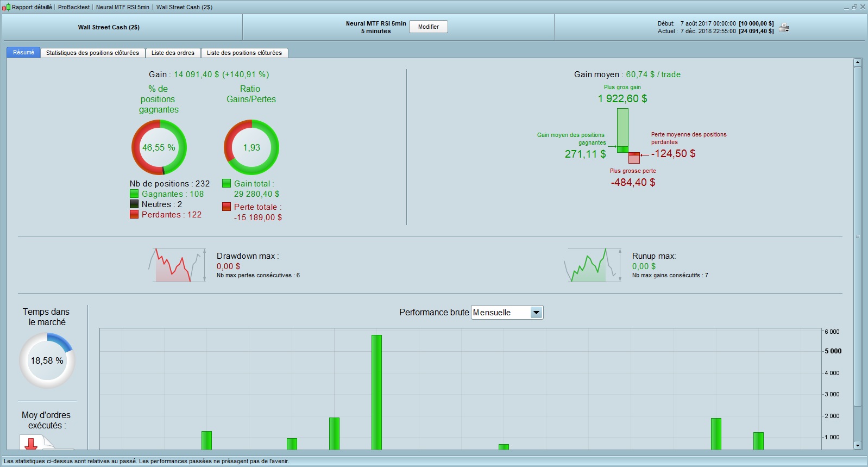Click the green Runup max 0,00 $ value
Image resolution: width=868 pixels, height=467 pixels.
[x=644, y=266]
